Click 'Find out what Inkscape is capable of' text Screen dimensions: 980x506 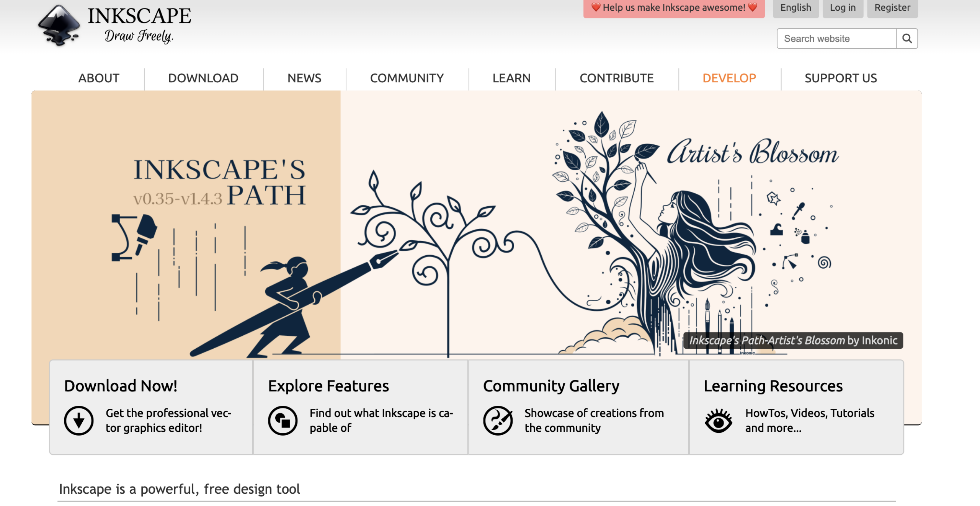click(x=381, y=420)
